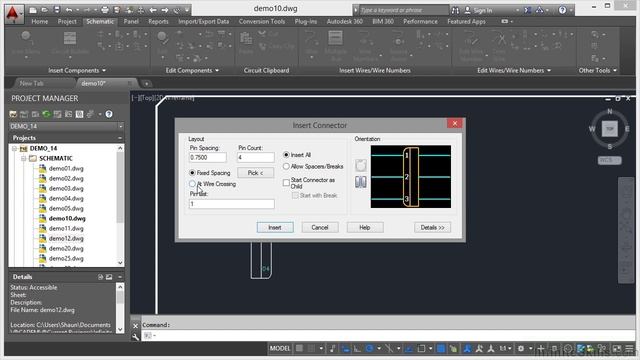This screenshot has width=640, height=360.
Task: Click the command line input area
Action: [388, 335]
